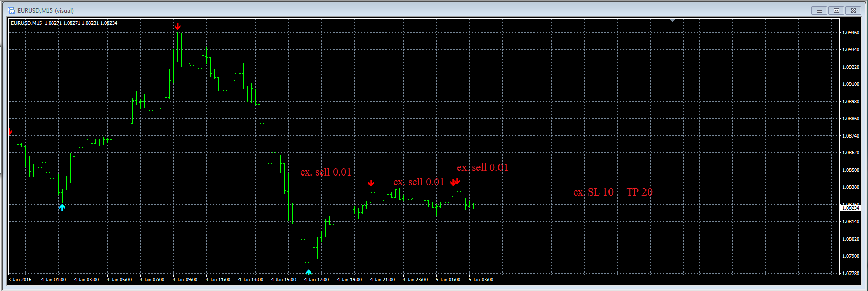
Task: Click price scale value 1.09220
Action: click(851, 67)
